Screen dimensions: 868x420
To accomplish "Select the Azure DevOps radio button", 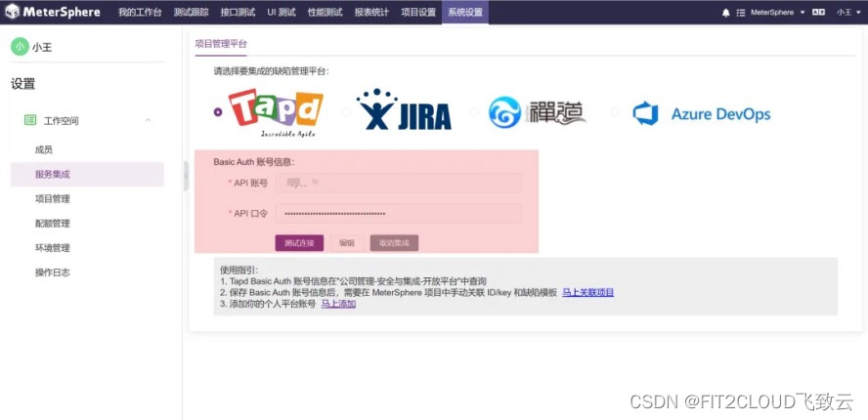I will coord(615,111).
